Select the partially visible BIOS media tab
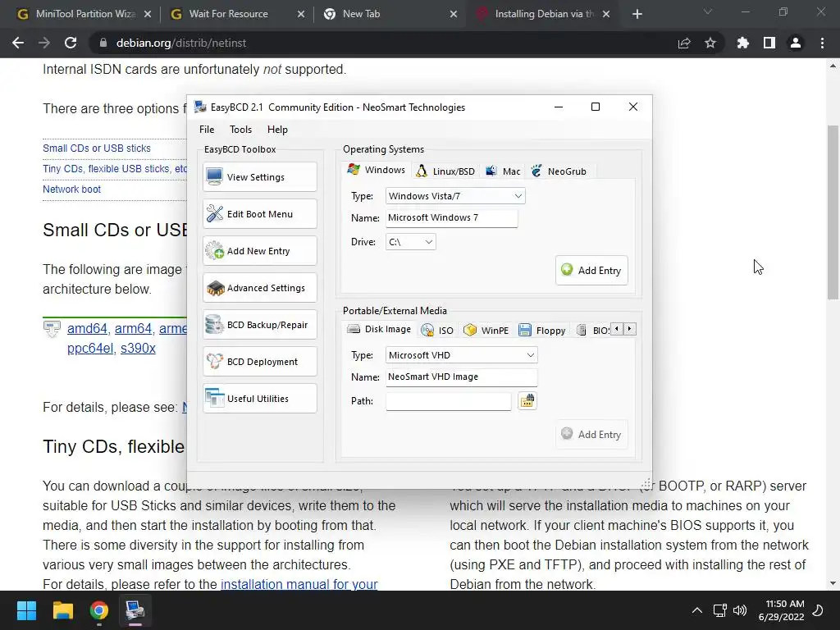840x630 pixels. [x=591, y=331]
